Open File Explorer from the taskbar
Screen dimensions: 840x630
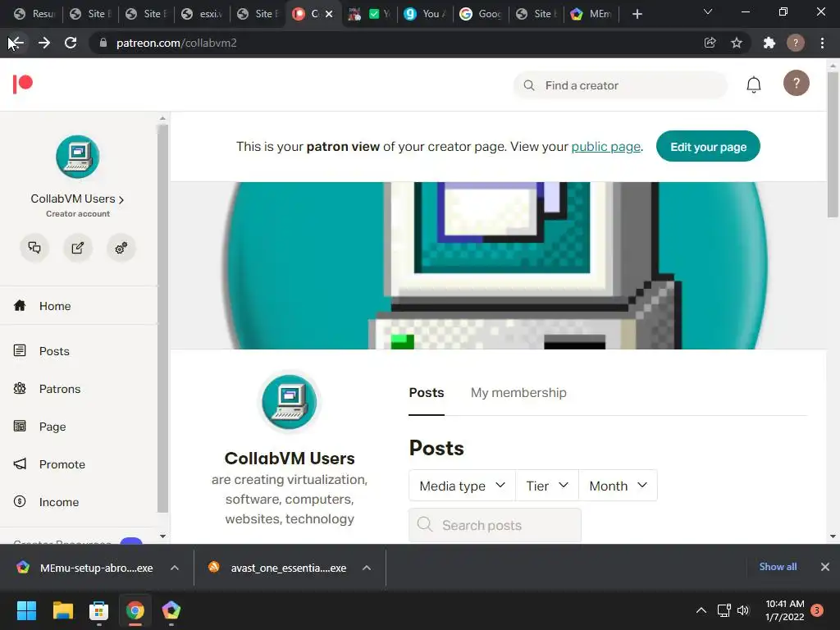point(62,610)
